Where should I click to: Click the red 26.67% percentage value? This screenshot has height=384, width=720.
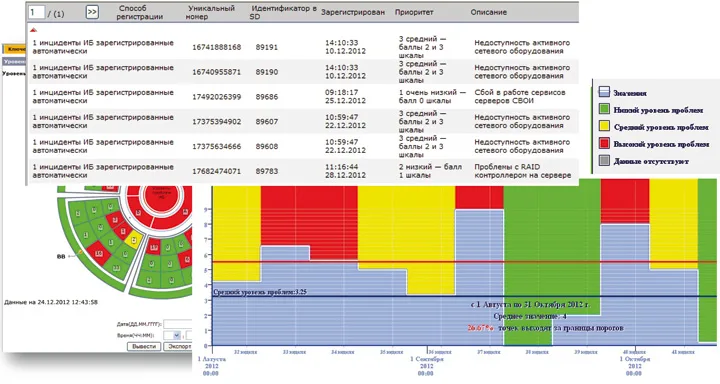pyautogui.click(x=481, y=328)
